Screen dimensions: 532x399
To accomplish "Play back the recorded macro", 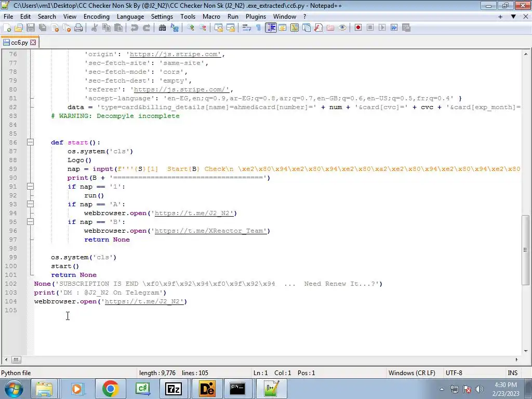I will [x=382, y=28].
